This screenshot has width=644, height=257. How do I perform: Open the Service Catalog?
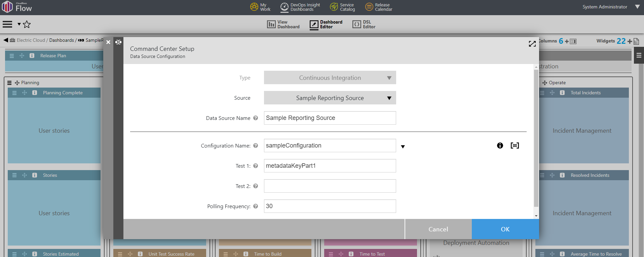pos(342,7)
